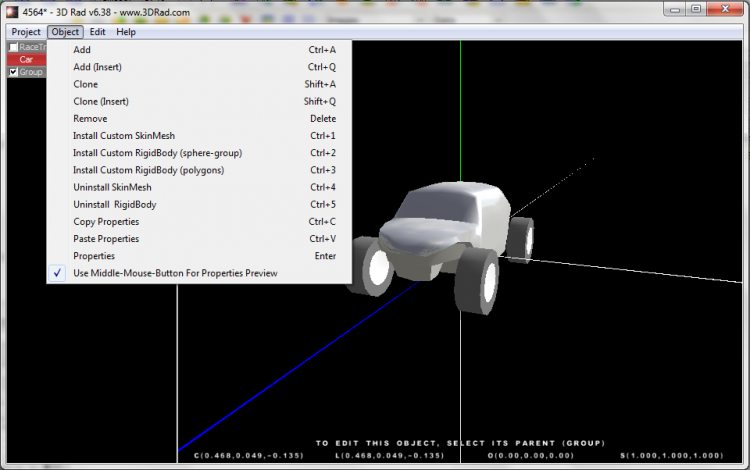Choose Clone from the Object menu
Screen dimensions: 750x470
point(85,84)
